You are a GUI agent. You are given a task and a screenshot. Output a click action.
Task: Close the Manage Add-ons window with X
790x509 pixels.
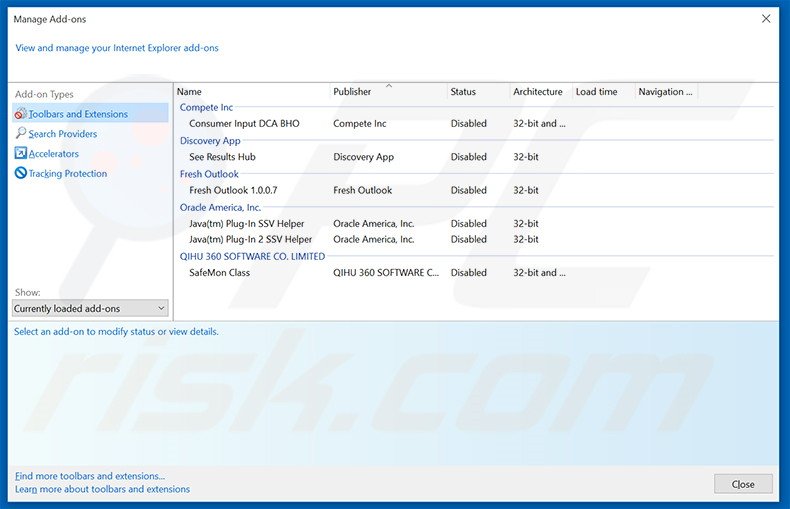click(x=766, y=19)
